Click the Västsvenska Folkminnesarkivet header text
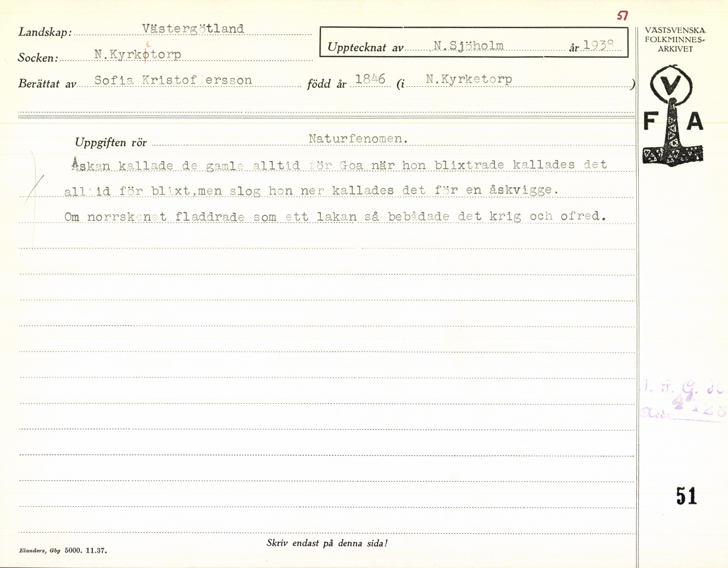Viewport: 728px width, 568px height. pyautogui.click(x=675, y=40)
